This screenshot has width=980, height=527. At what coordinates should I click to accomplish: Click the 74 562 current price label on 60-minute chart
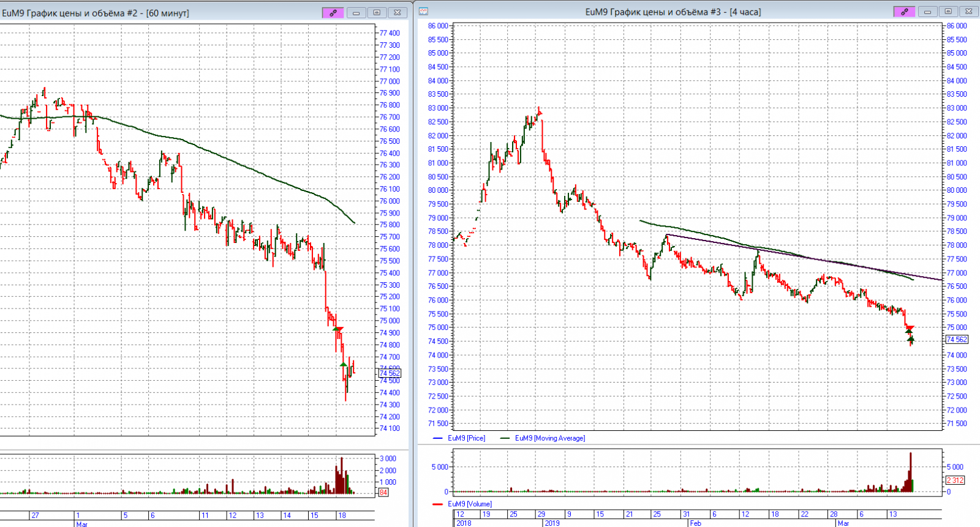point(390,373)
